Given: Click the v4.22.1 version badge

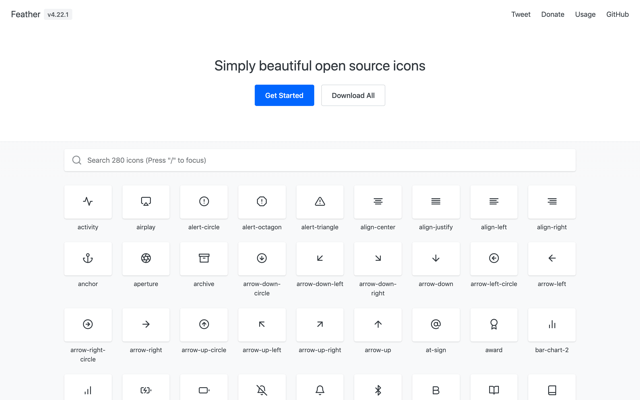Looking at the screenshot, I should tap(58, 15).
